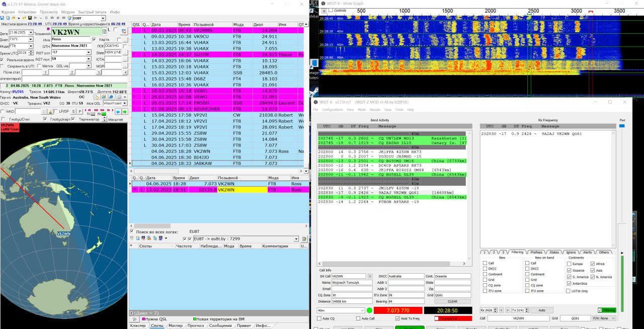Open the F/H: None dropdown
Image resolution: width=644 pixels, height=329 pixels.
(x=604, y=318)
